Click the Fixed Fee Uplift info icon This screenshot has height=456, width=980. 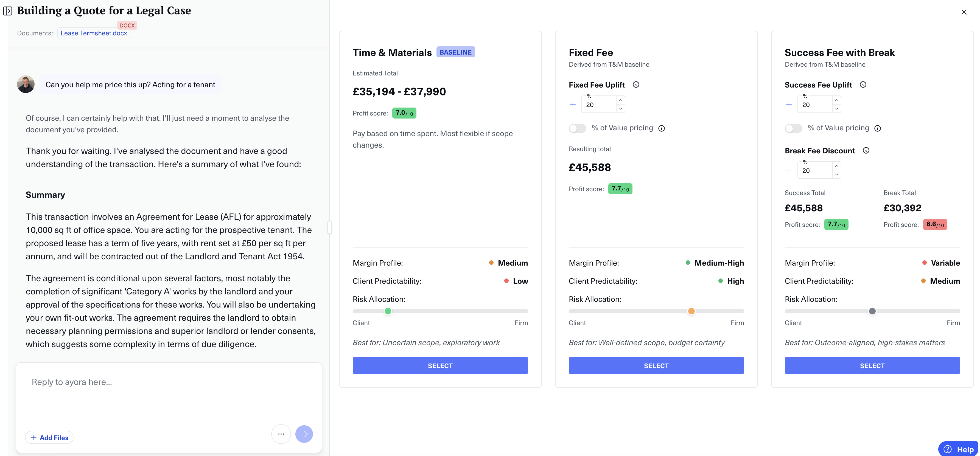point(636,85)
